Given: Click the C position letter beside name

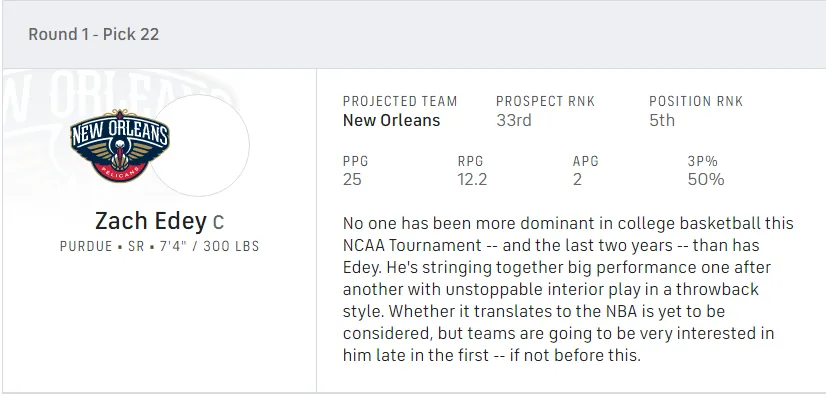Looking at the screenshot, I should pos(218,222).
